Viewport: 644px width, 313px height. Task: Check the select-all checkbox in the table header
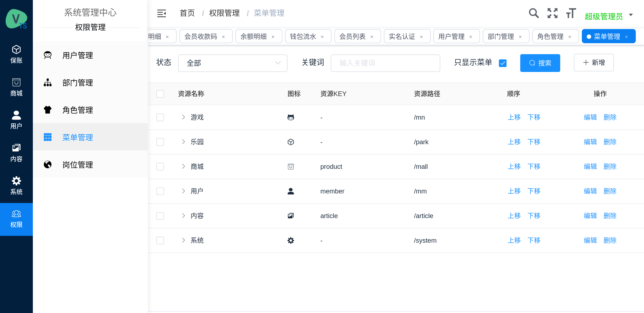[160, 94]
